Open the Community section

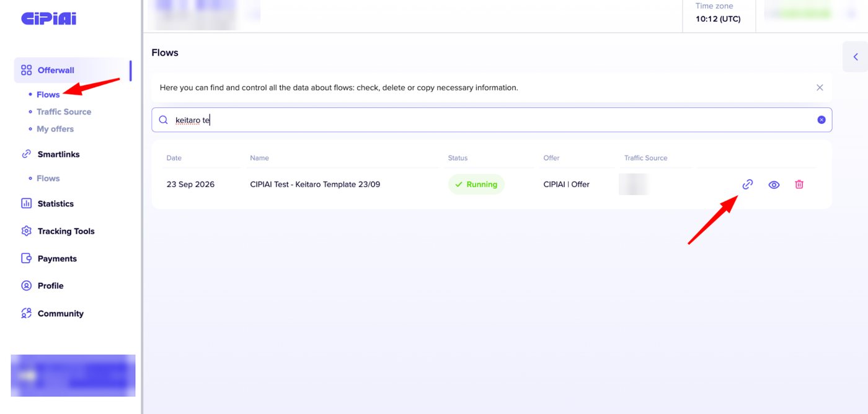(60, 314)
